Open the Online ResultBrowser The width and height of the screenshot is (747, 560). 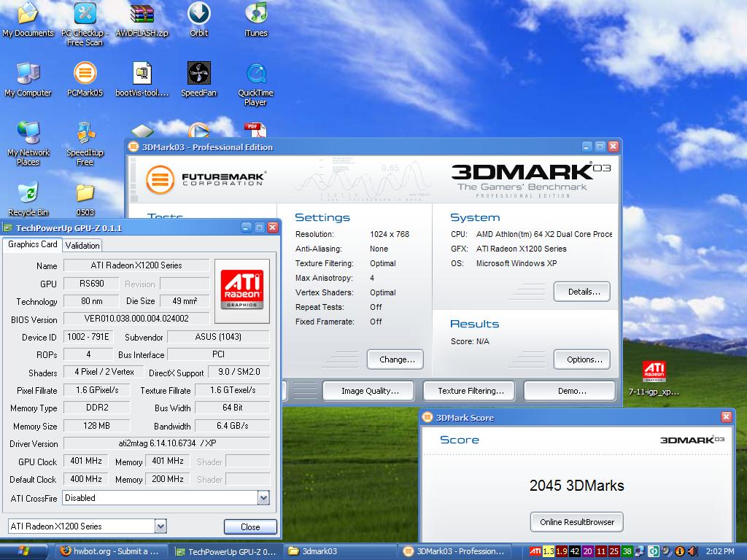(x=577, y=522)
